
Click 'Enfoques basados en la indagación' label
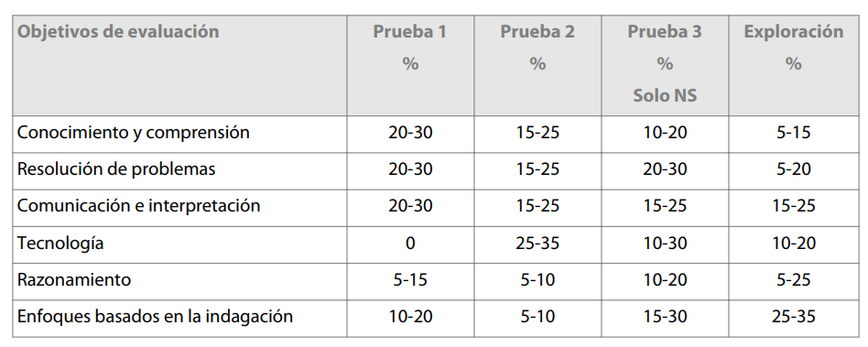tap(155, 317)
